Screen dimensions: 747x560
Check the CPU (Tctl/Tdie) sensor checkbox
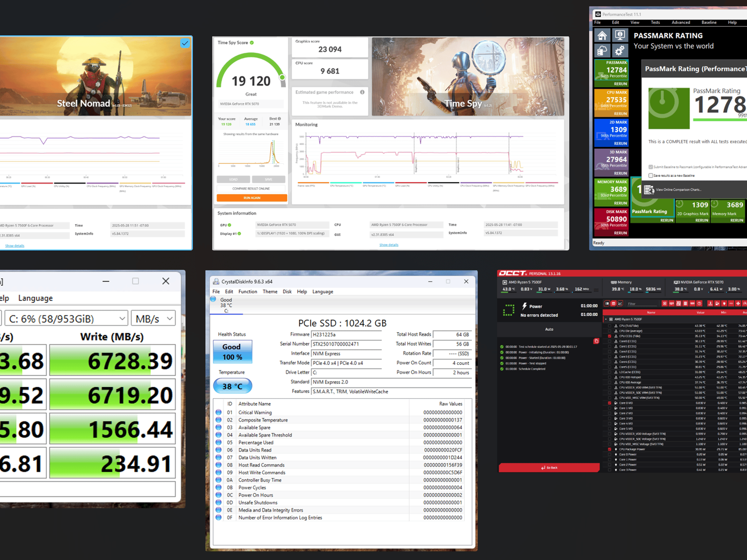point(609,326)
